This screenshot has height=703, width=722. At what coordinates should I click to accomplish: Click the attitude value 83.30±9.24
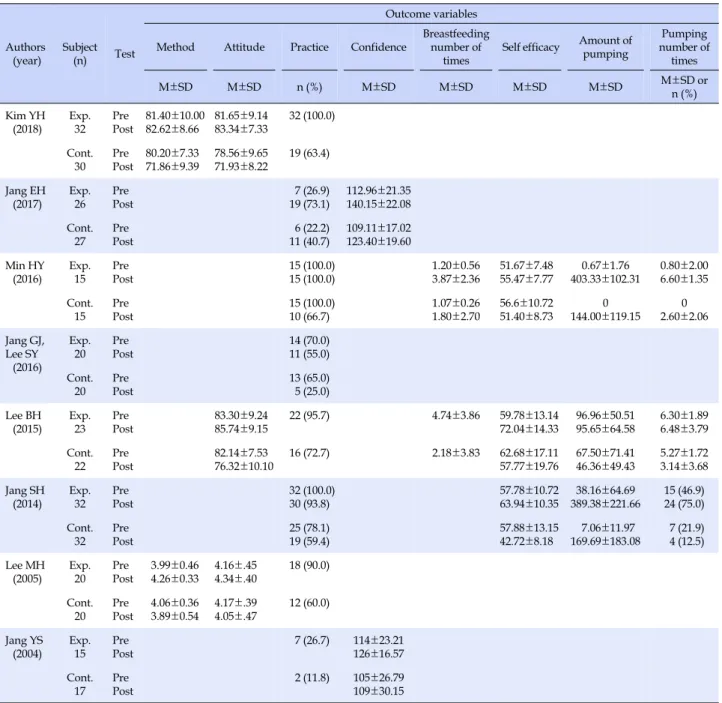click(241, 416)
